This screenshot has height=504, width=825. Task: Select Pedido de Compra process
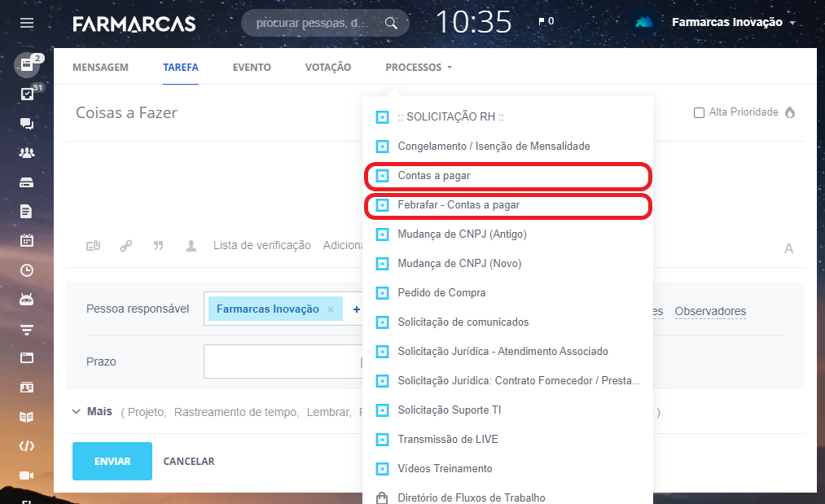click(441, 293)
